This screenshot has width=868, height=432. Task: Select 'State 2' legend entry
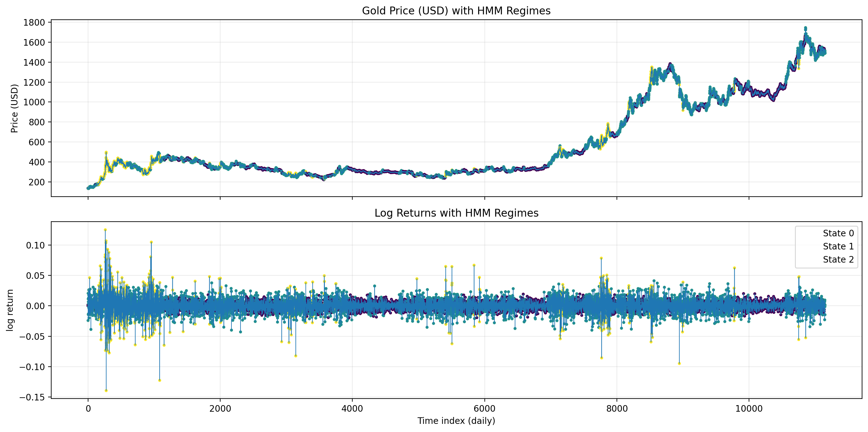coord(838,260)
